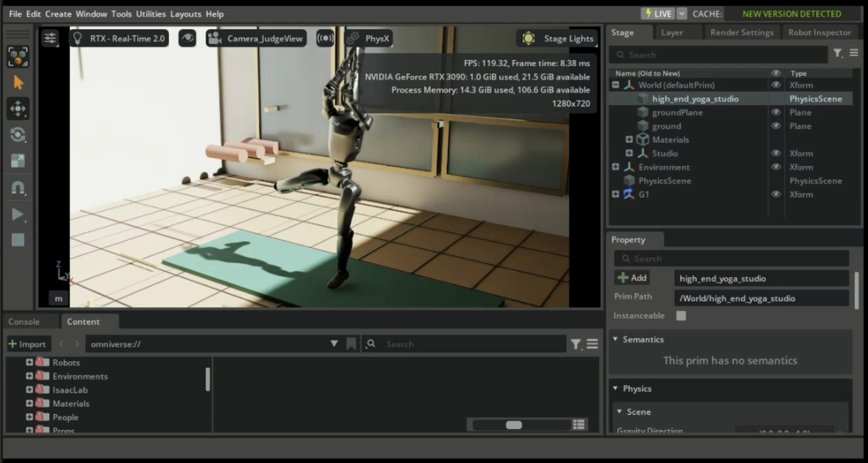The image size is (868, 463).
Task: Open the Stage panel options menu
Action: point(853,53)
